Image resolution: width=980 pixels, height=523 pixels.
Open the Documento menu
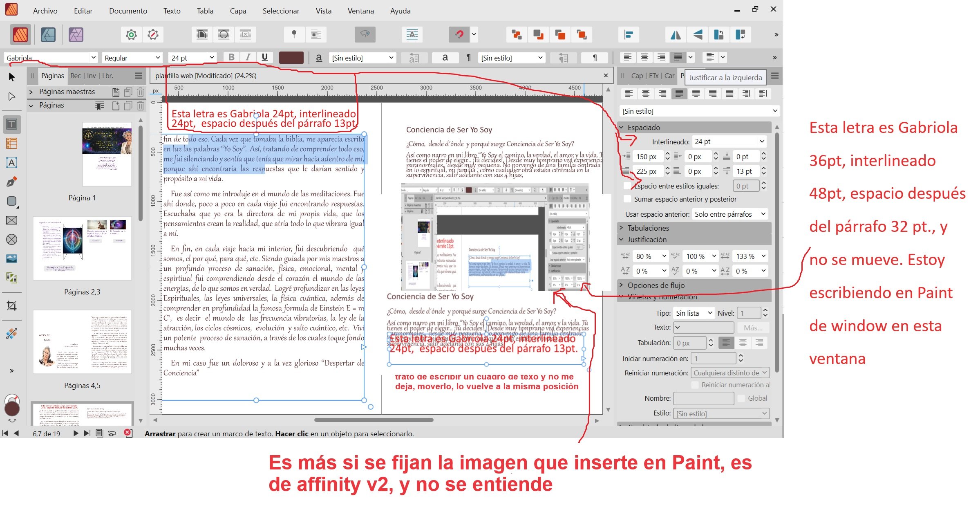coord(128,11)
